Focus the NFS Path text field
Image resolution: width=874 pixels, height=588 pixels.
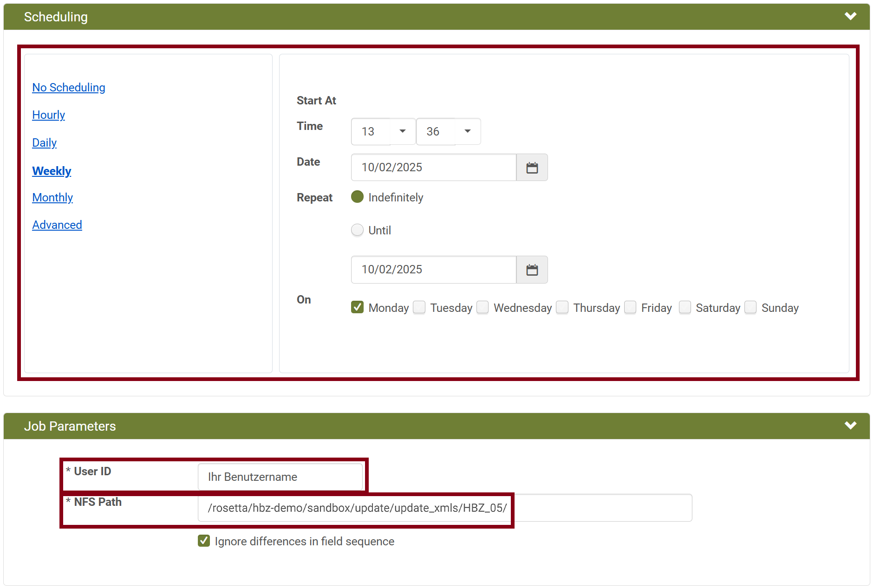coord(444,508)
